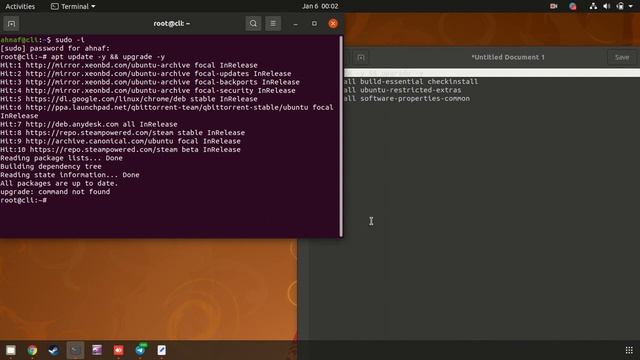Click 'All packages are up to date.' line
The height and width of the screenshot is (360, 640).
59,184
